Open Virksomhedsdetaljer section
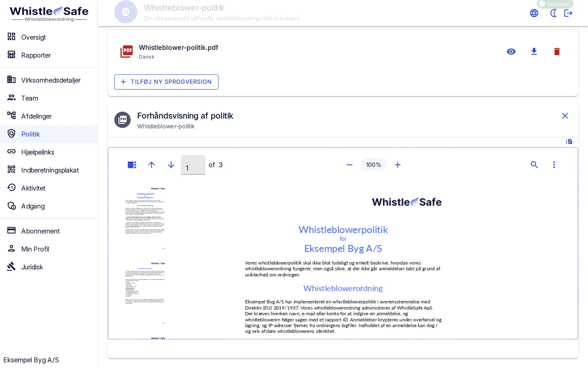The height and width of the screenshot is (368, 588). (49, 80)
